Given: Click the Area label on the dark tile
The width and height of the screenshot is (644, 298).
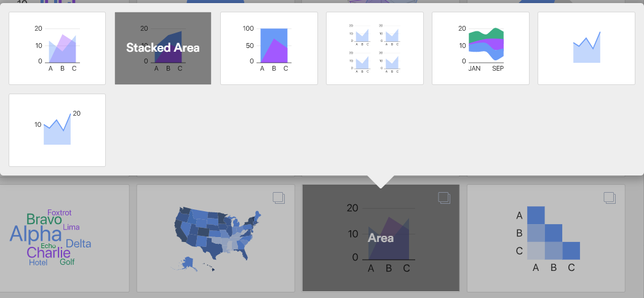Looking at the screenshot, I should tap(381, 238).
